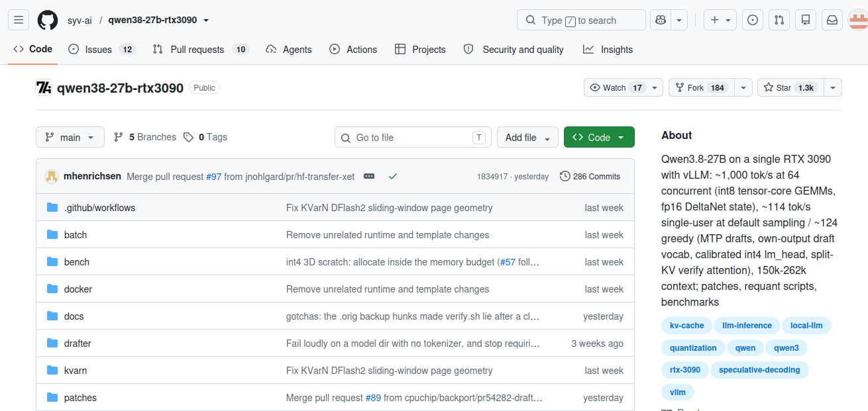Select the llm-inference topic tag

point(747,326)
